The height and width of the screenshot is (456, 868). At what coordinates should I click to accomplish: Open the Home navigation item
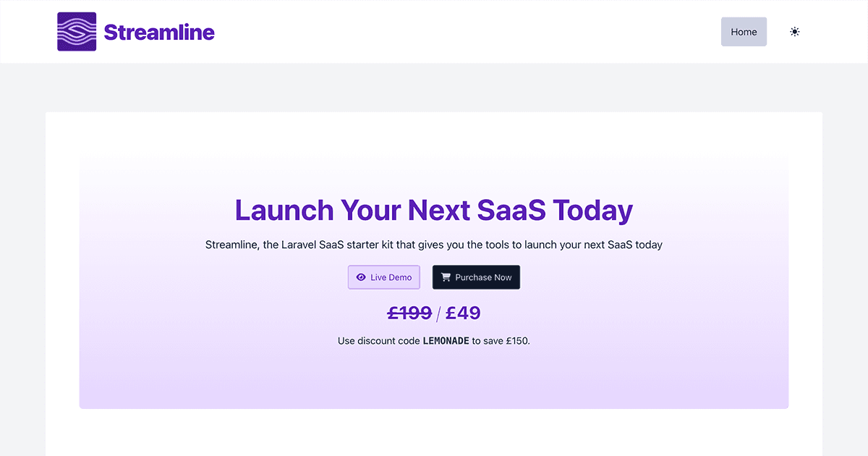coord(744,32)
